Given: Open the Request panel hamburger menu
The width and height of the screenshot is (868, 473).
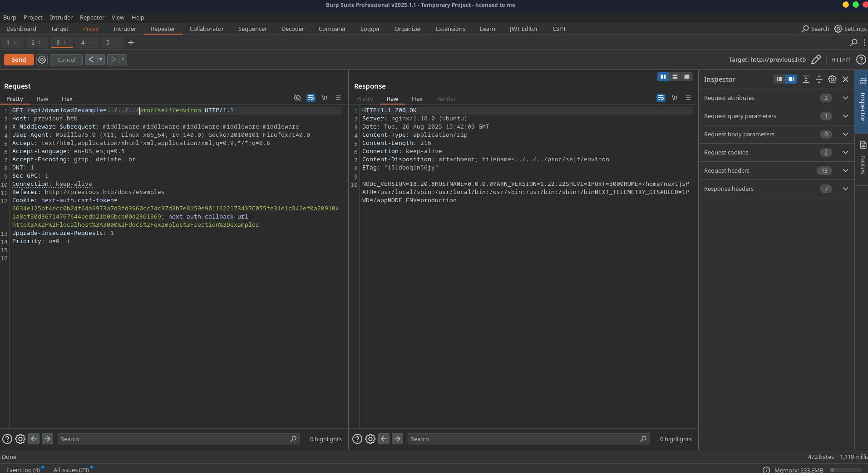Looking at the screenshot, I should [x=338, y=98].
